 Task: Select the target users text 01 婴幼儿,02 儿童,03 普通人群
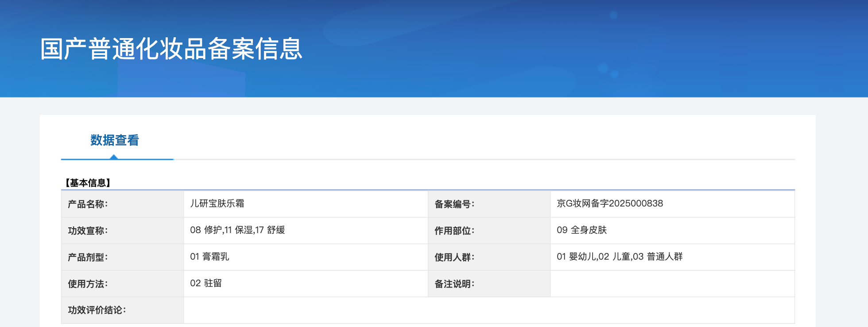620,257
